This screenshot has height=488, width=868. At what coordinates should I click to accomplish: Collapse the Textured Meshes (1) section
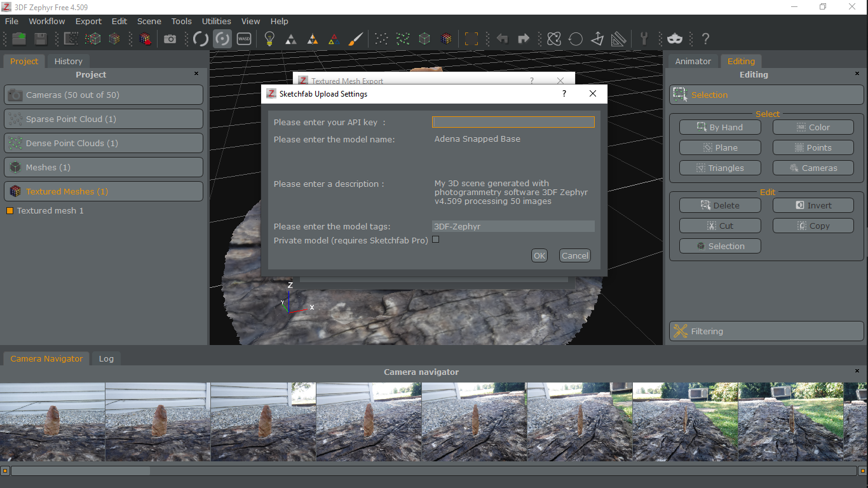(104, 191)
